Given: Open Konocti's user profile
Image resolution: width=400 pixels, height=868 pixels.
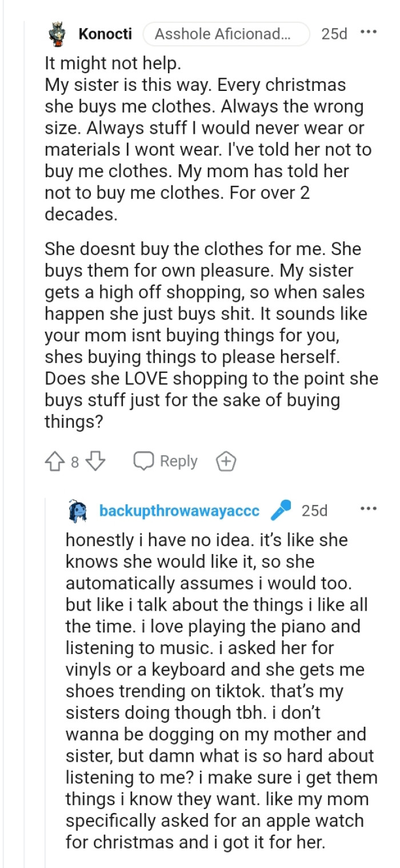Looking at the screenshot, I should coord(105,34).
